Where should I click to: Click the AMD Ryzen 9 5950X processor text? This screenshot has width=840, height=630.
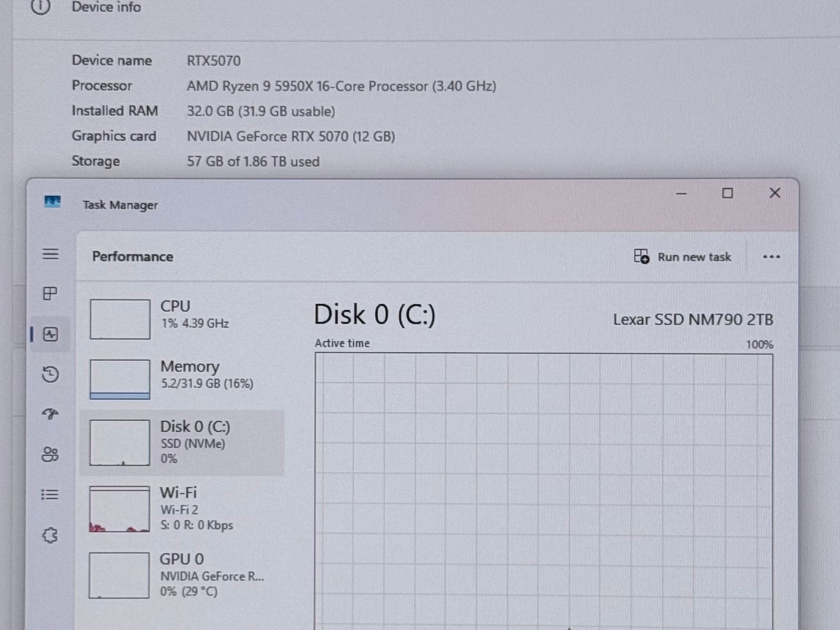[341, 87]
